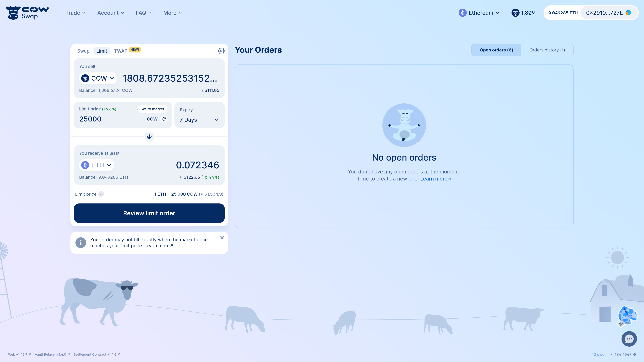Click the wallet avatar color circle
The image size is (644, 362).
[x=629, y=13]
